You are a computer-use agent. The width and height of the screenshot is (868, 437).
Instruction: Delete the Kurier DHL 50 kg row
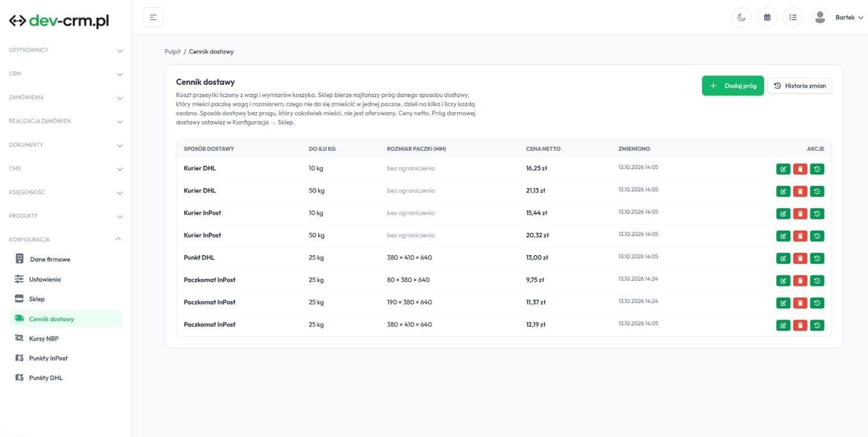(x=800, y=191)
